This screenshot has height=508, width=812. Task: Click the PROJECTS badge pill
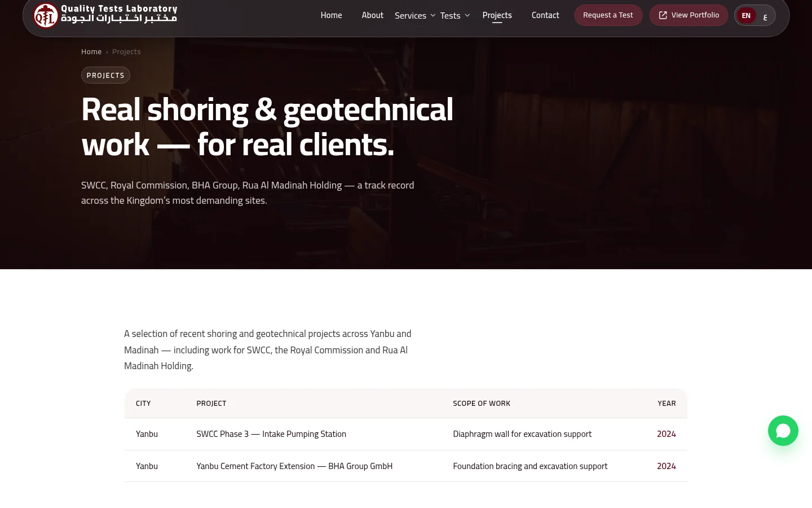(x=105, y=75)
